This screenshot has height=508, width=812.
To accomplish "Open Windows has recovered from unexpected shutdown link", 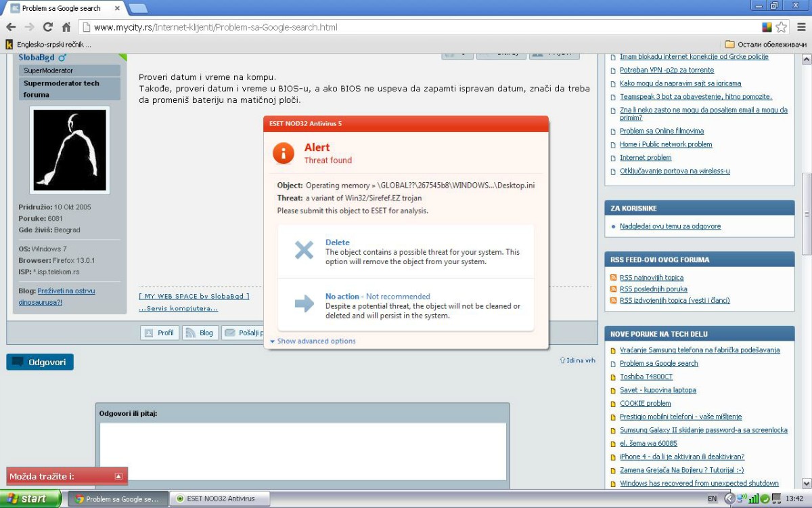I will (x=699, y=484).
